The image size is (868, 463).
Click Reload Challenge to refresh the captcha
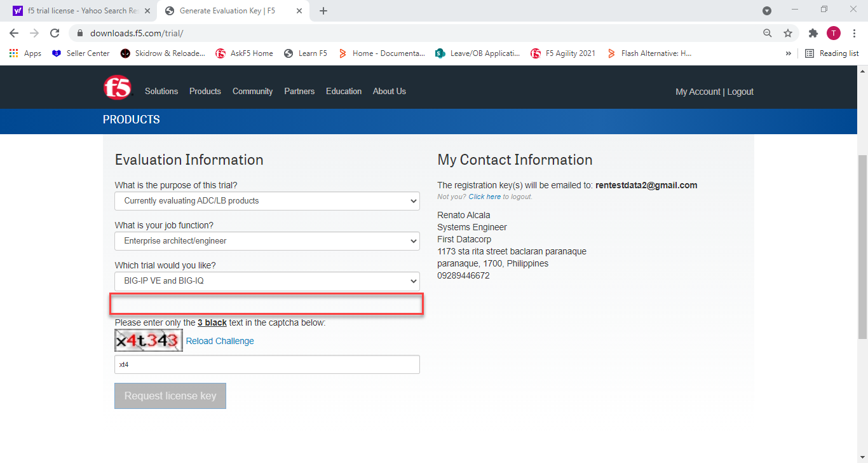click(x=220, y=341)
